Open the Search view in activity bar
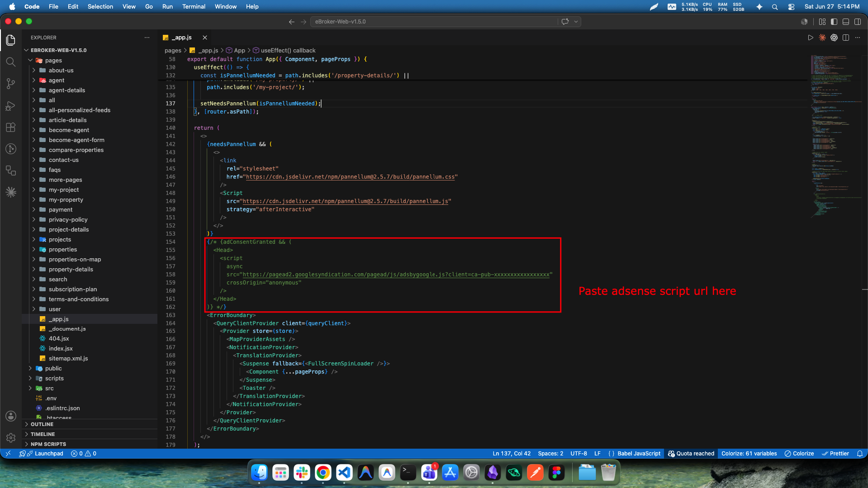This screenshot has width=868, height=488. click(x=11, y=62)
